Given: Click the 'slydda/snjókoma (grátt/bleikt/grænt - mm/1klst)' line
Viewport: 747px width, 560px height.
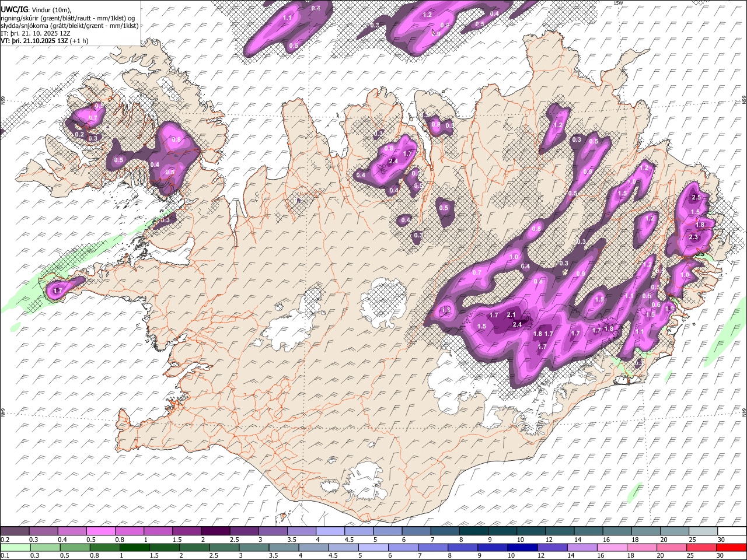Looking at the screenshot, I should tap(69, 26).
